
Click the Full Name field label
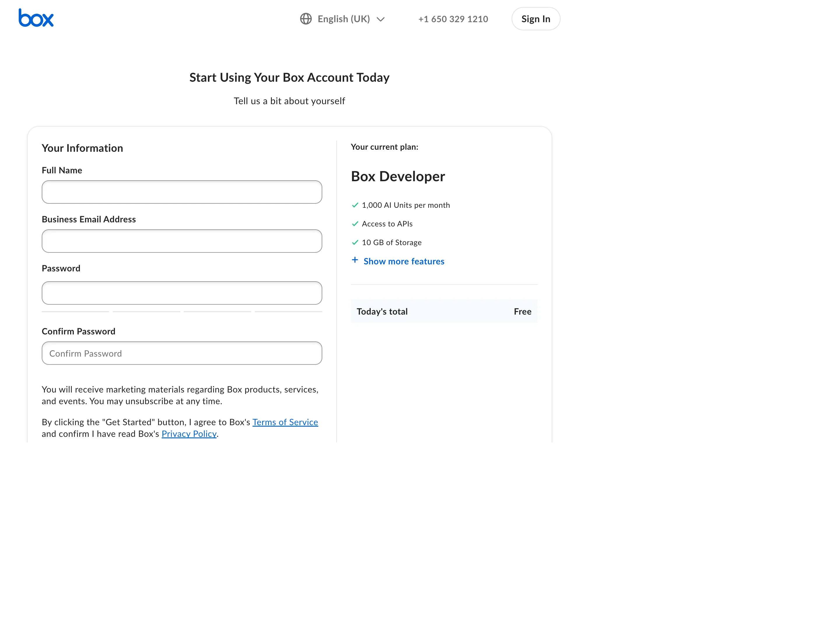62,170
